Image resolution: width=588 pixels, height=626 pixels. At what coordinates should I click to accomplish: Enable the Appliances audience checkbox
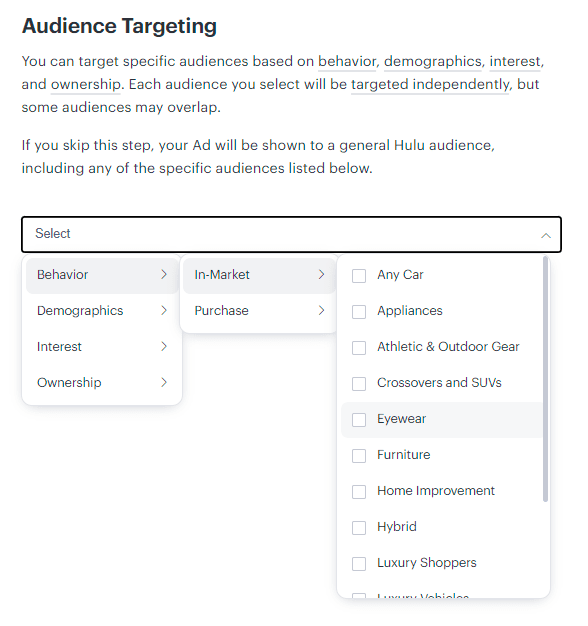pos(359,311)
